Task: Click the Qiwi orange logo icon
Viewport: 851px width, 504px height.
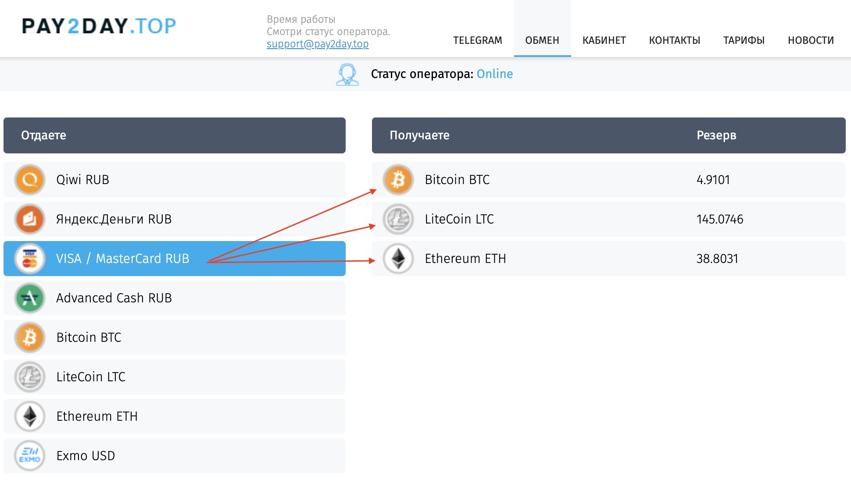Action: tap(30, 180)
